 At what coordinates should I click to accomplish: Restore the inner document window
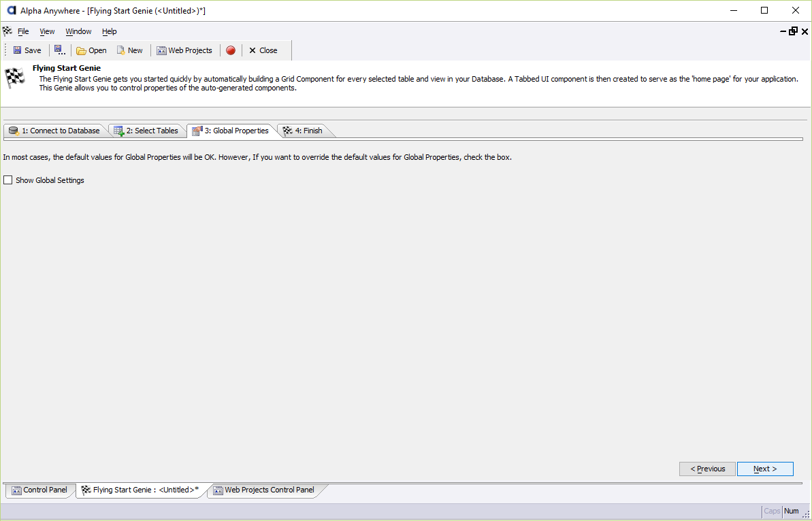tap(794, 31)
